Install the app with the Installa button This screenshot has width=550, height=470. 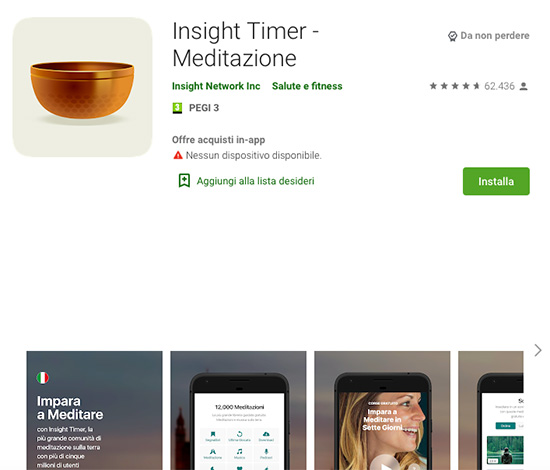click(x=496, y=181)
